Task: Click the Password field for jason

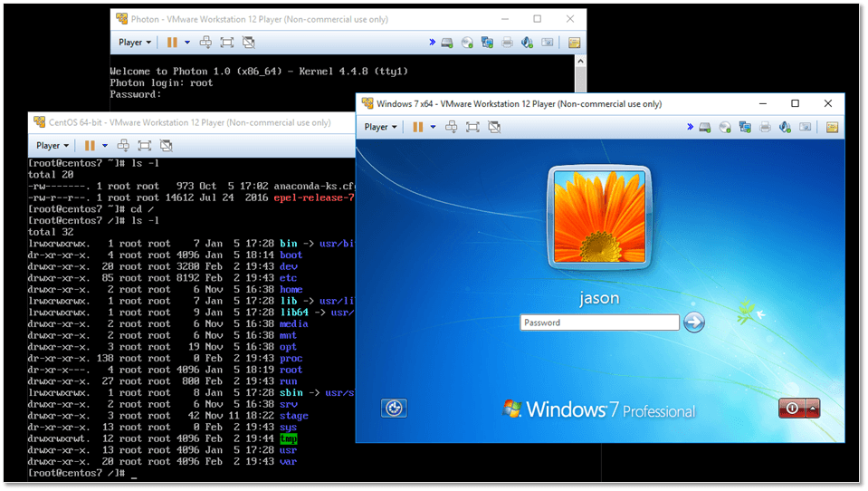Action: tap(599, 323)
